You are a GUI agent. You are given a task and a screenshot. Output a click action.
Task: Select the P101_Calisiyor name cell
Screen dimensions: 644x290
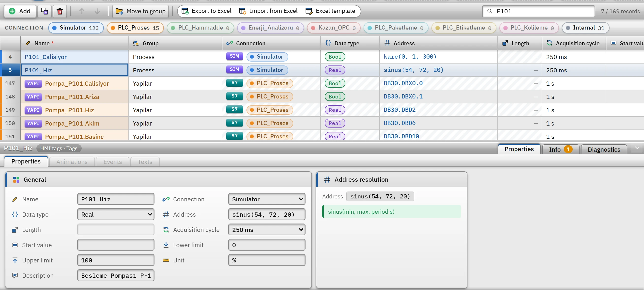[75, 57]
